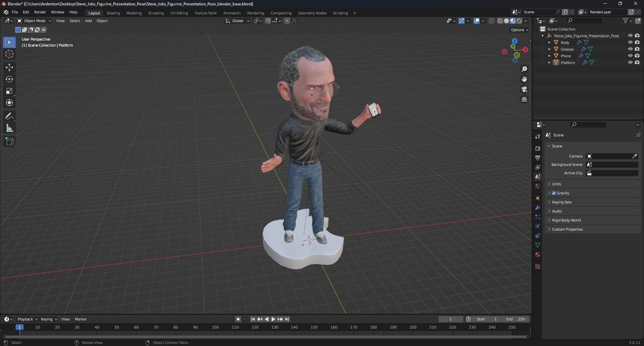Open the viewport Add menu
This screenshot has height=346, width=644.
[88, 21]
